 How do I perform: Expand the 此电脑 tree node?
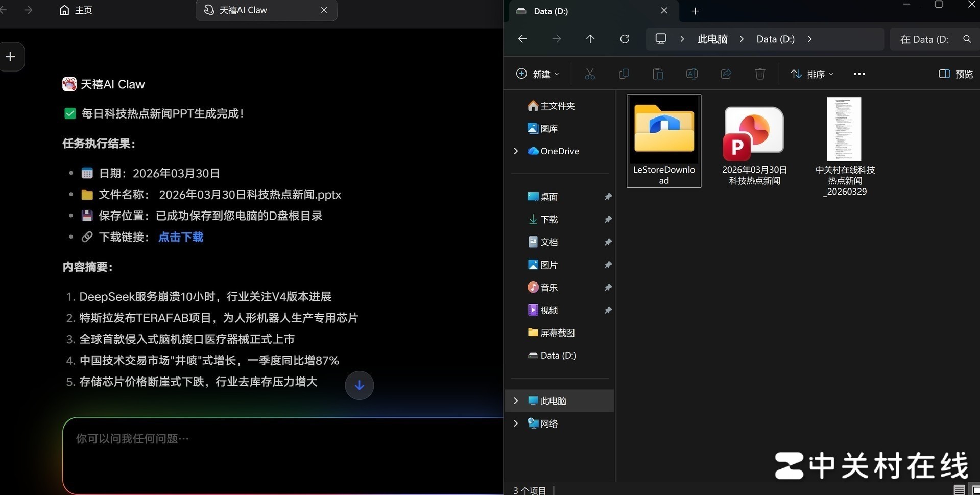click(516, 400)
